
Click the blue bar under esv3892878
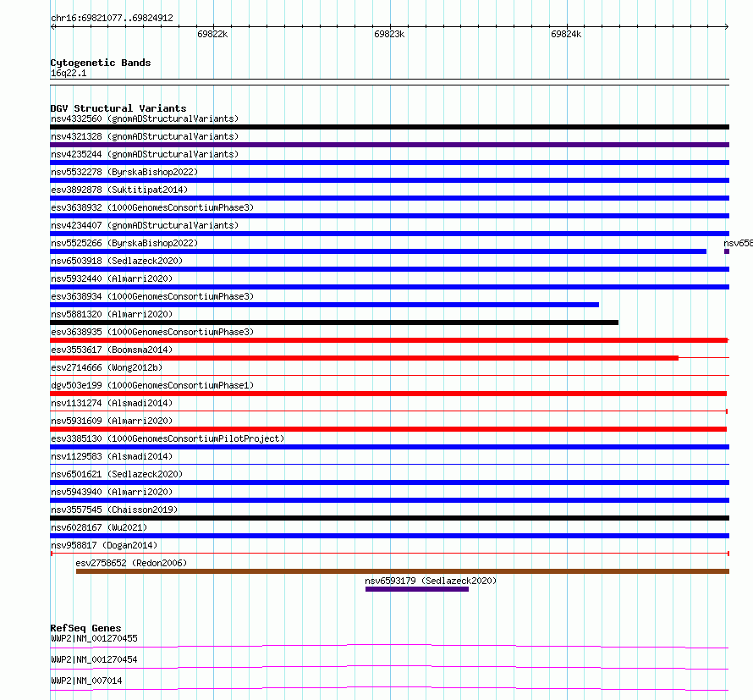pyautogui.click(x=389, y=198)
